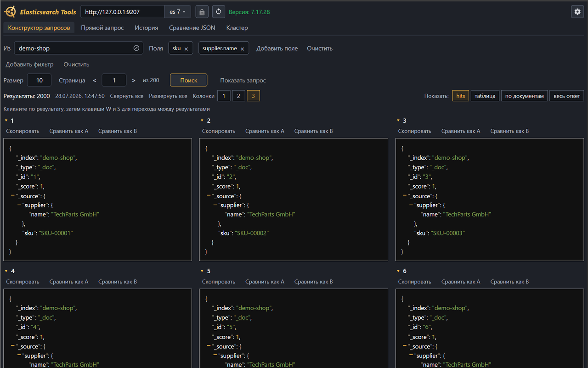Viewport: 588px width, 368px height.
Task: Focus the demo-shop index input
Action: (x=79, y=48)
